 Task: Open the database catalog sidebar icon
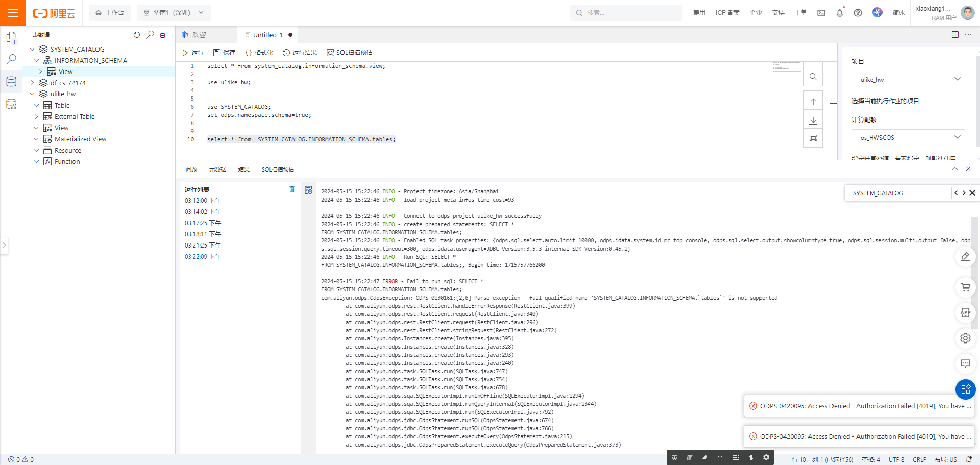pos(11,82)
